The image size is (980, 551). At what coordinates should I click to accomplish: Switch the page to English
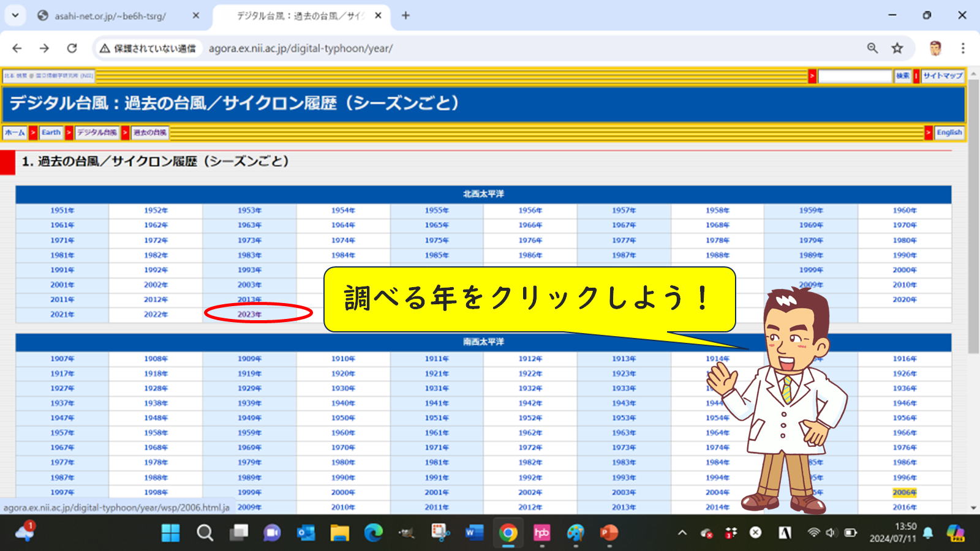point(949,132)
